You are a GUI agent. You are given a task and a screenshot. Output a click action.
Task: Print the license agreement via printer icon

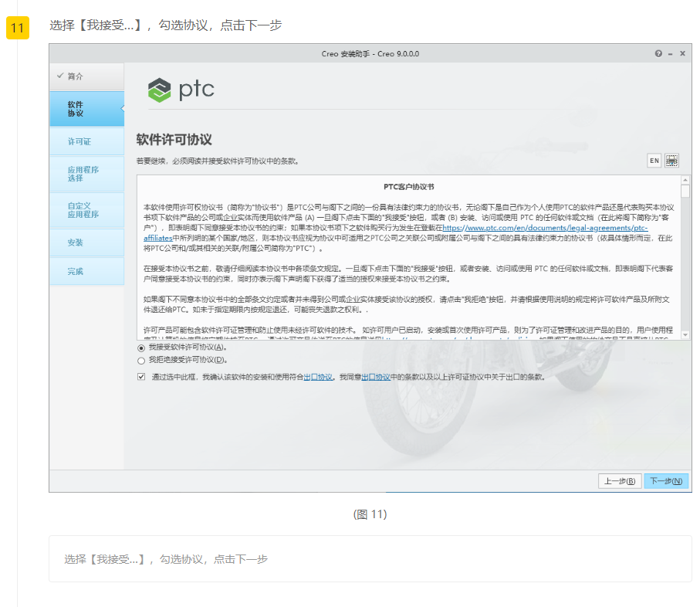click(672, 161)
